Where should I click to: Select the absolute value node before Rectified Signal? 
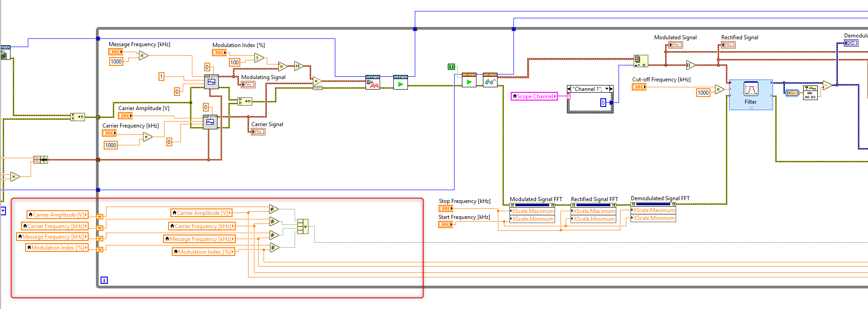[691, 65]
